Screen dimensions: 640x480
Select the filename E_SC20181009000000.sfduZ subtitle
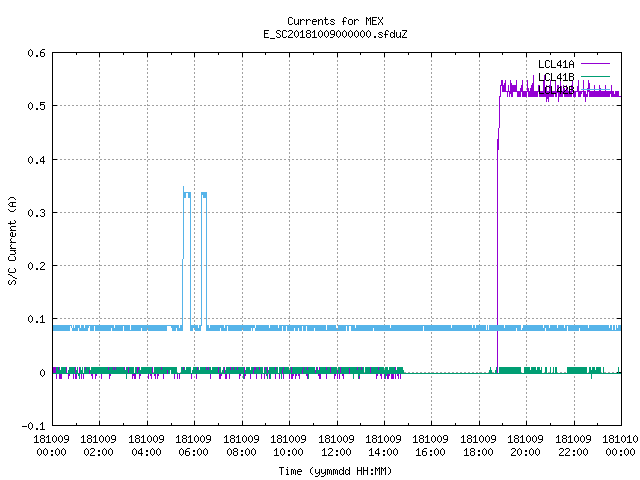coord(335,34)
